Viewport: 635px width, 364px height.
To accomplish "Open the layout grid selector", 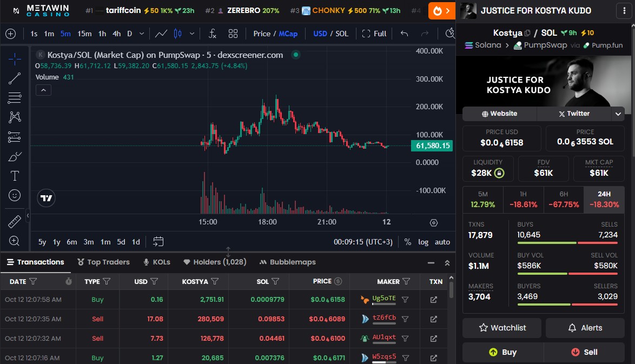I will [x=233, y=34].
